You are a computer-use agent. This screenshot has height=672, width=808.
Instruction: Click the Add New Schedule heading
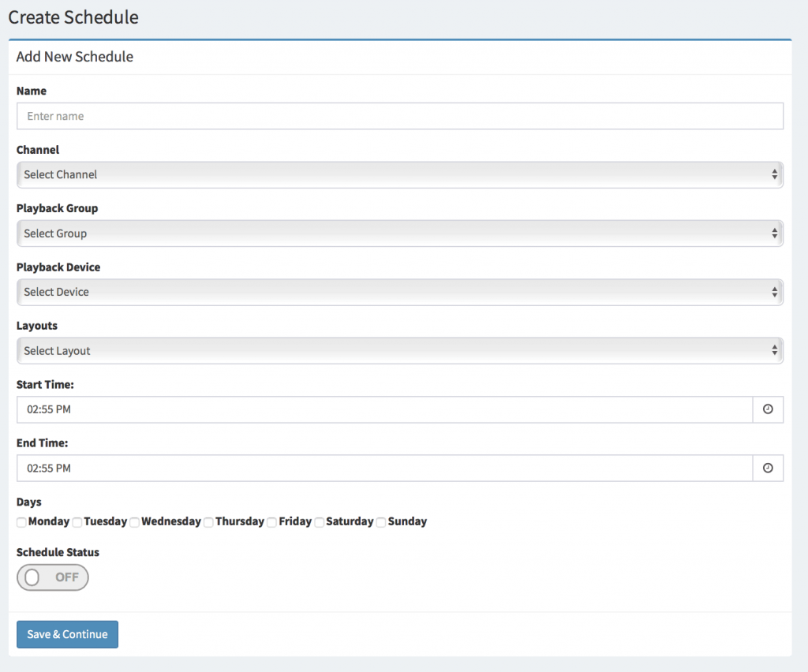(75, 57)
